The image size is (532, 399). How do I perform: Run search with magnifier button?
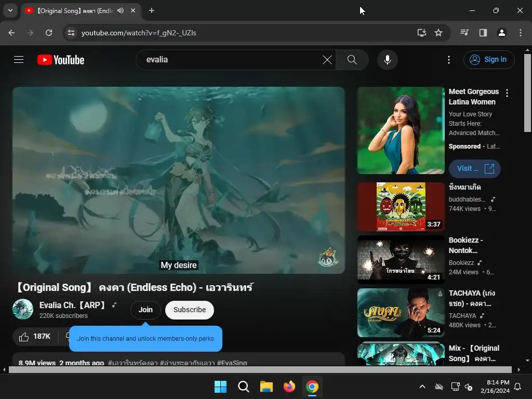point(352,60)
